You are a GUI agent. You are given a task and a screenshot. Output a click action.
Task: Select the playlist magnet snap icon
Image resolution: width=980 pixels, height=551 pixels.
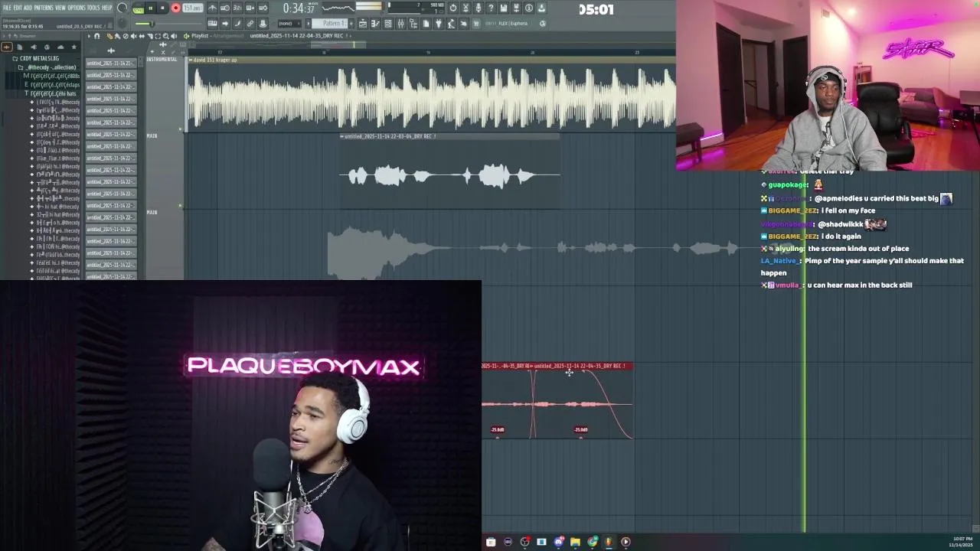96,36
